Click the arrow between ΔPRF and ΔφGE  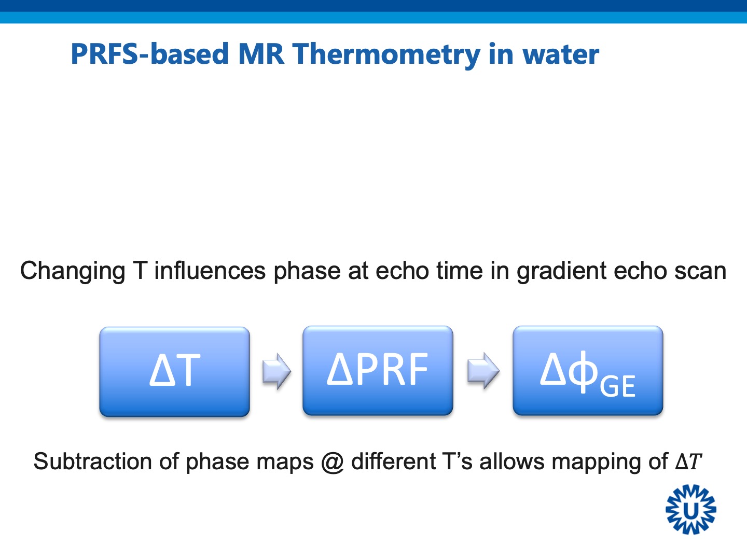[x=483, y=371]
